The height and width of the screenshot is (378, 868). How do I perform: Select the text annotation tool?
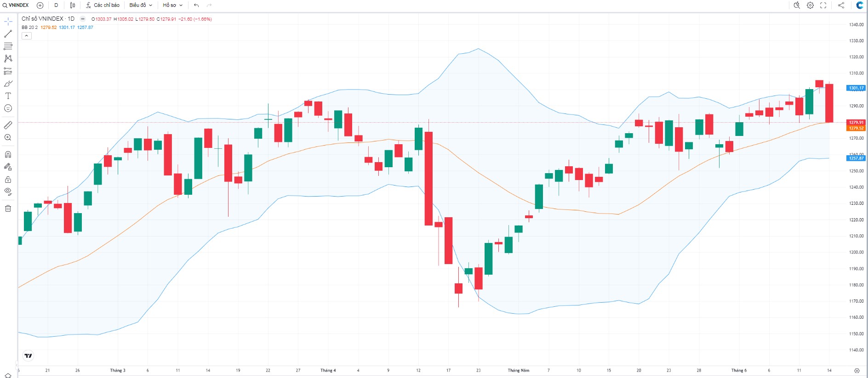pos(8,96)
